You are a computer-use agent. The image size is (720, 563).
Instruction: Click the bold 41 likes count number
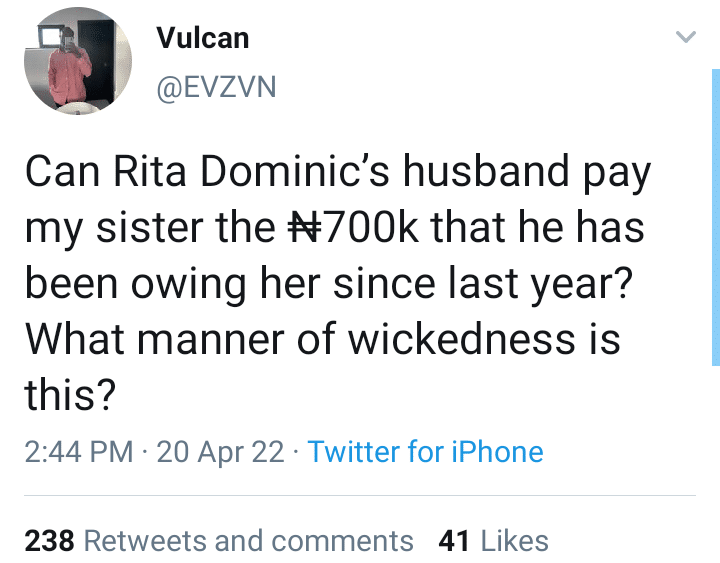[455, 541]
